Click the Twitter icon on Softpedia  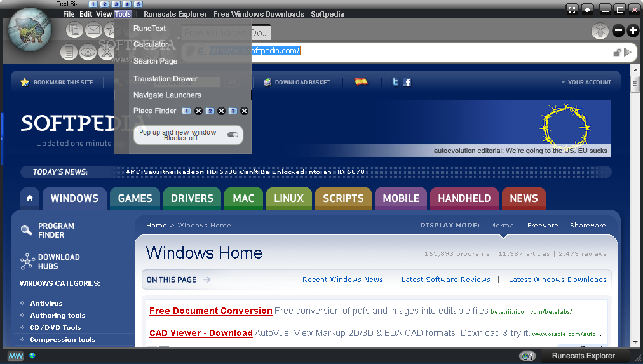click(x=395, y=82)
